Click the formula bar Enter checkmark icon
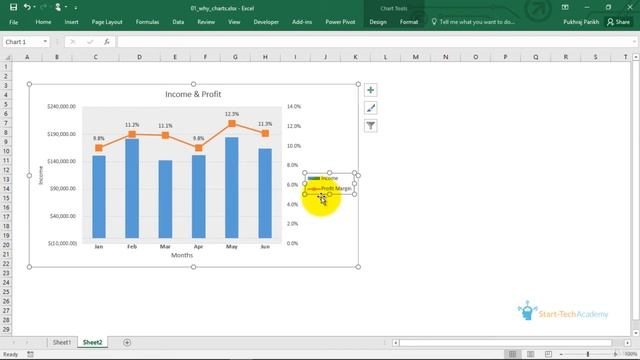The height and width of the screenshot is (360, 640). click(90, 42)
